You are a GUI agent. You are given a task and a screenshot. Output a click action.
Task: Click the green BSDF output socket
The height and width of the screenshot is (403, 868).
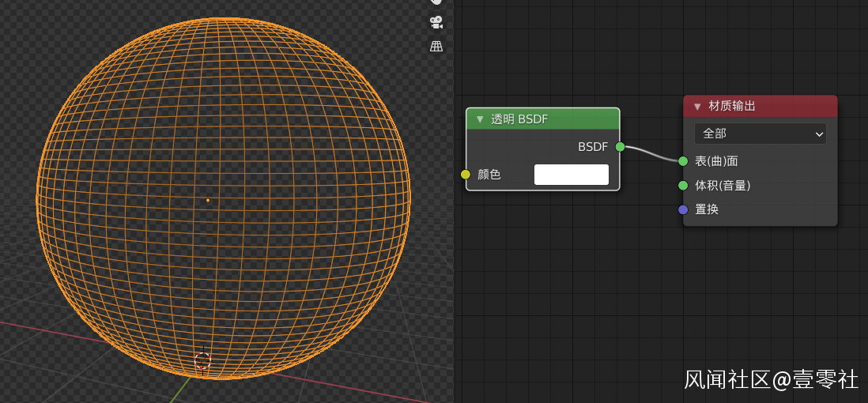[620, 147]
